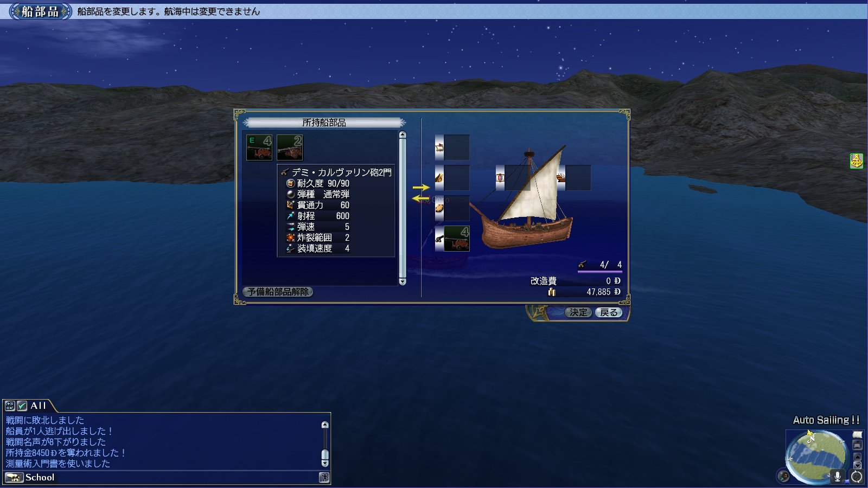
Task: Click the 決定 confirm button
Action: tap(578, 312)
